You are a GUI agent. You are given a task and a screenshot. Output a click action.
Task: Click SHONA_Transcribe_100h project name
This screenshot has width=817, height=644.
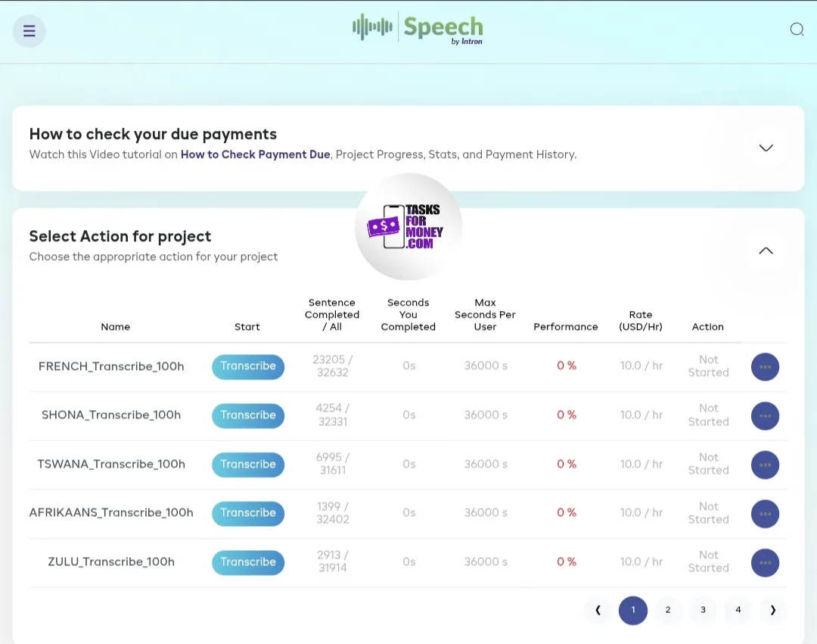111,415
